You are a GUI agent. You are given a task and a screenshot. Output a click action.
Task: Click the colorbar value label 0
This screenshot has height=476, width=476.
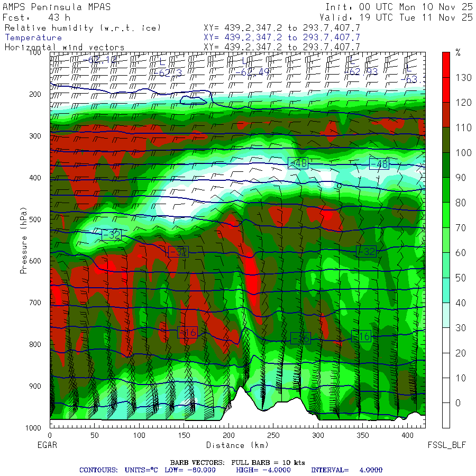pos(458,403)
